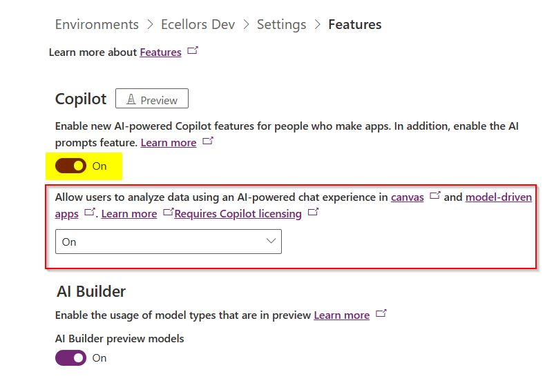Click the Copilot Preview badge button
The image size is (554, 392).
click(152, 100)
